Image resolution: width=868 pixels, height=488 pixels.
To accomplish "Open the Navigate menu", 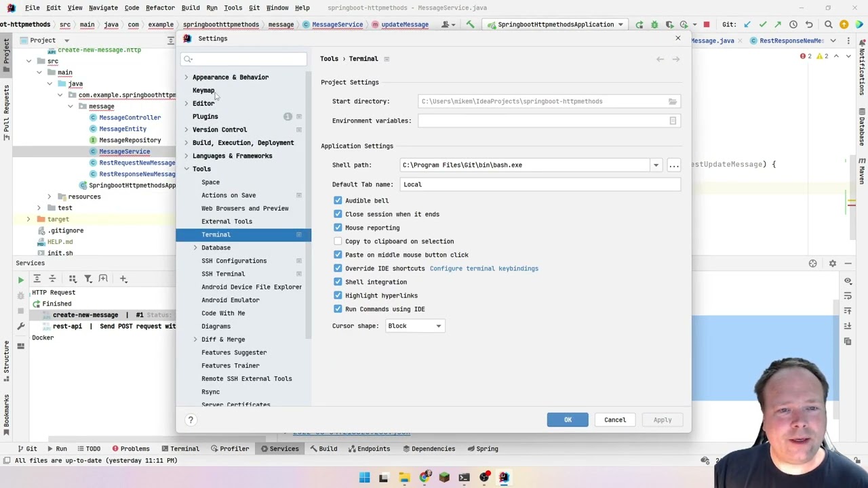I will 103,7.
